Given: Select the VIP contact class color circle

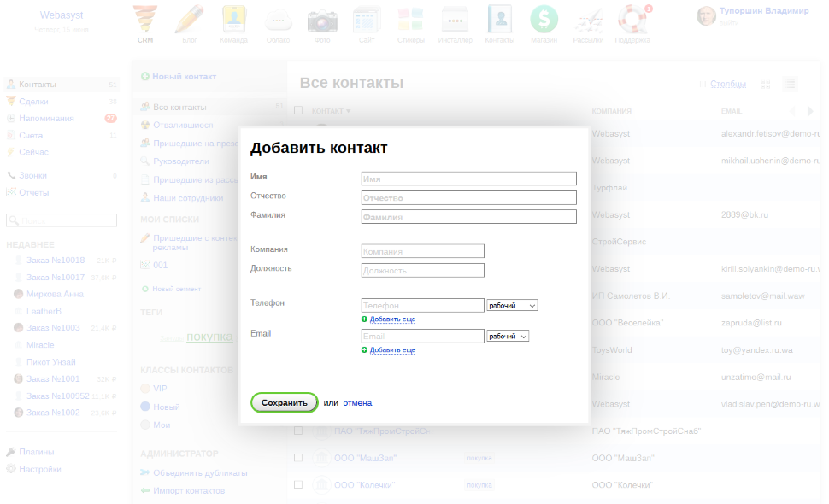Looking at the screenshot, I should 145,389.
